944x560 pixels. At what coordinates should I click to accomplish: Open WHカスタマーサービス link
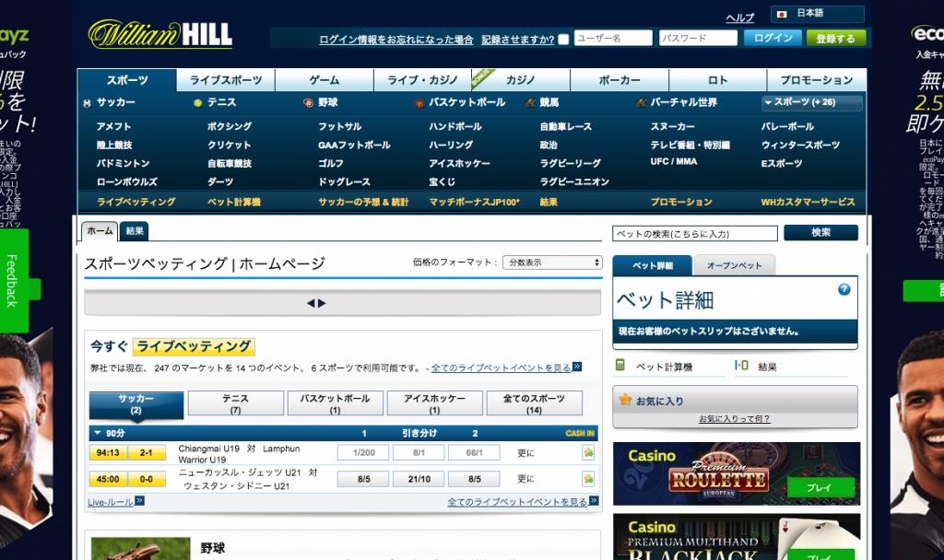coord(808,202)
